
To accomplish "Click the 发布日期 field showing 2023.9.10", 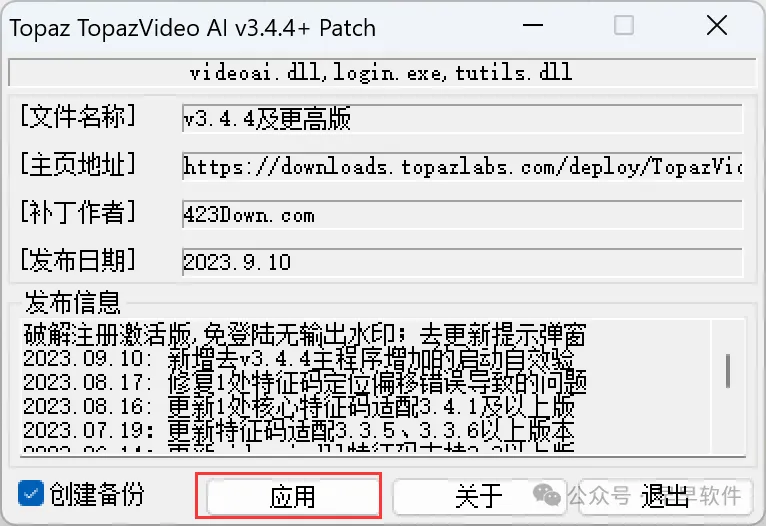I will pyautogui.click(x=462, y=262).
